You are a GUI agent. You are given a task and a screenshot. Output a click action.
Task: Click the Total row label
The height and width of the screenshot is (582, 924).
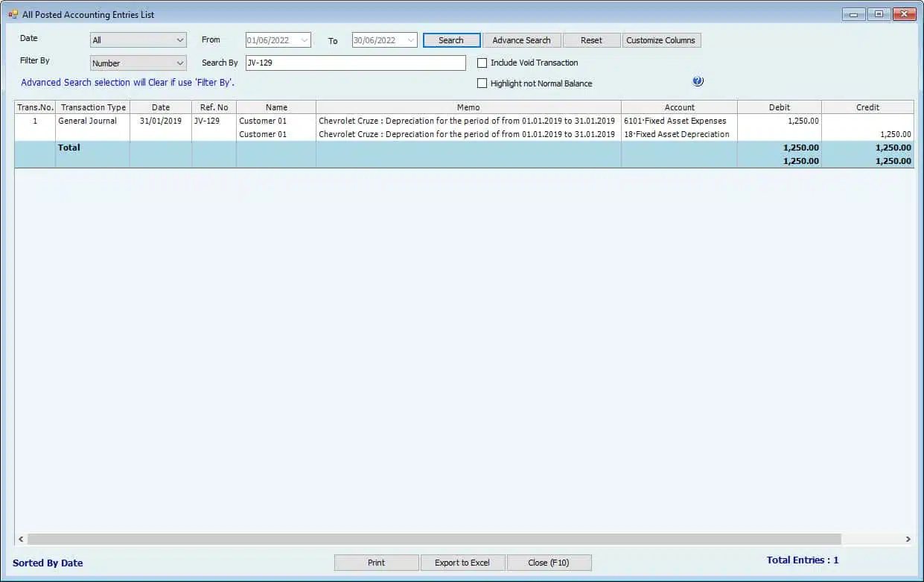69,148
